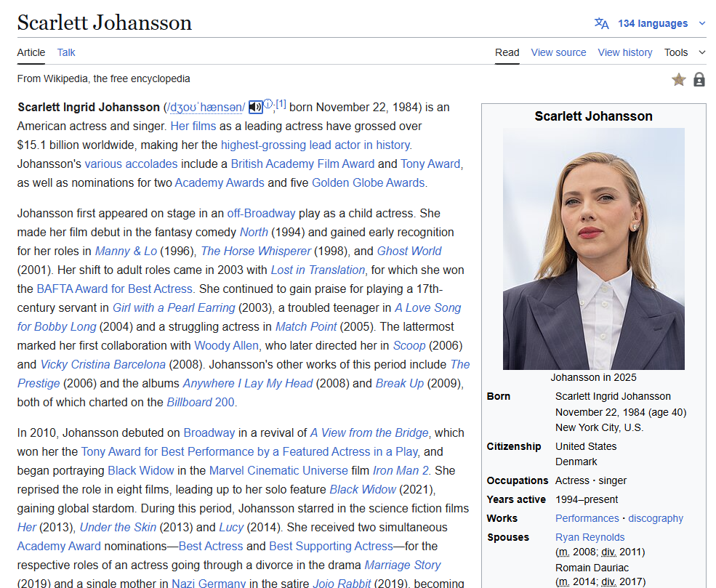The image size is (716, 588).
Task: Click the language translate icon
Action: (601, 23)
